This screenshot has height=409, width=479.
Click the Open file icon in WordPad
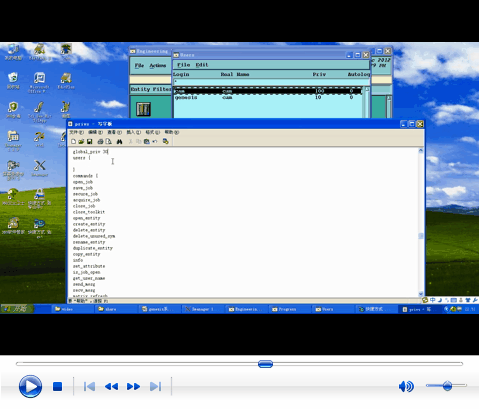81,142
